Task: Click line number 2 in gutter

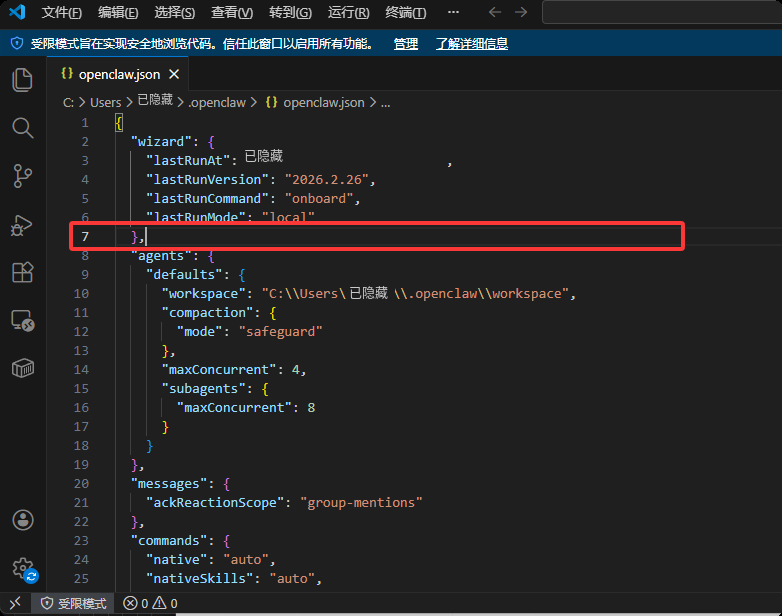Action: click(85, 142)
